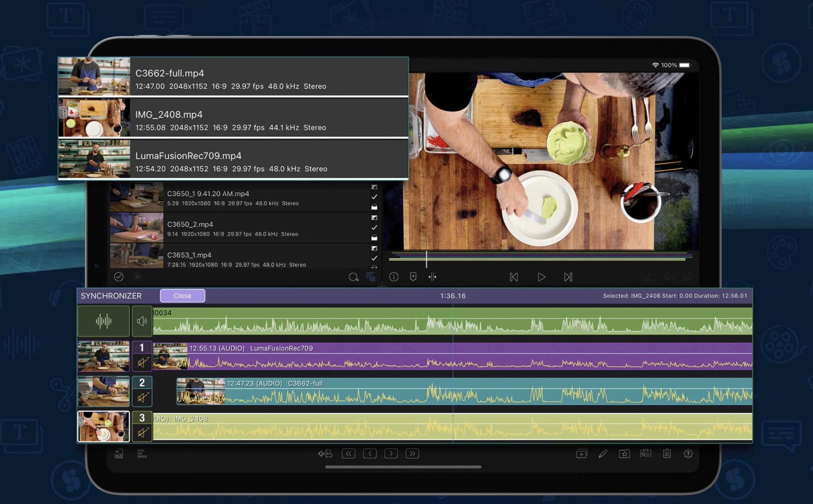Viewport: 813px width, 504px height.
Task: Click circled checkmark multi-select icon under library
Action: (x=119, y=277)
